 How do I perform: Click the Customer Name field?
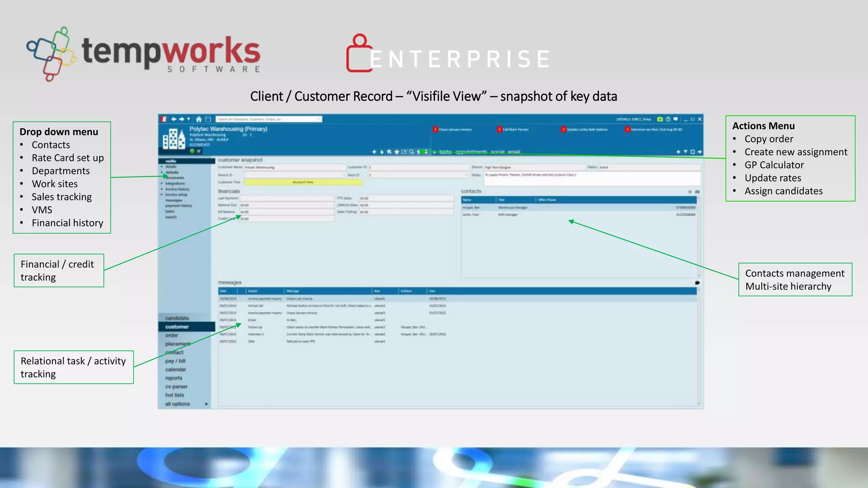295,167
